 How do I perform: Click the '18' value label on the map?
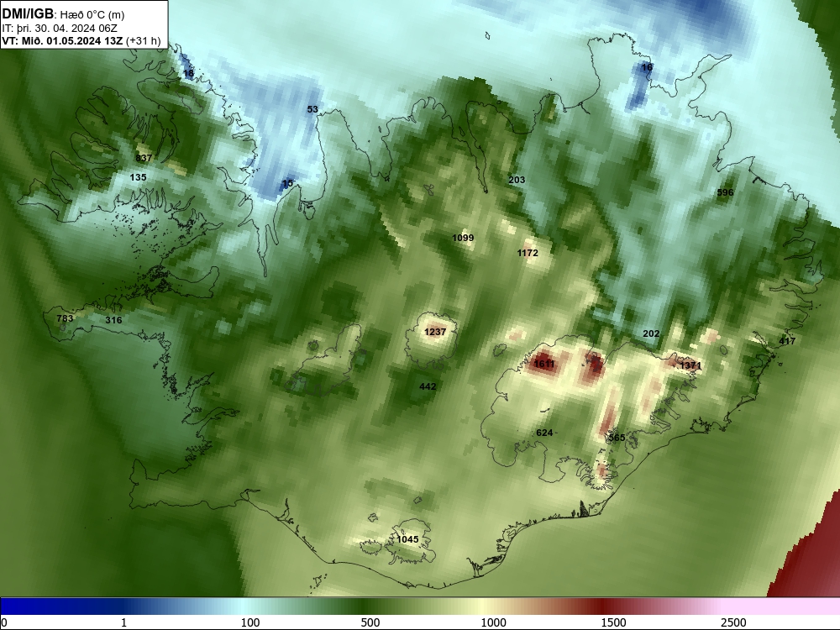tap(188, 73)
